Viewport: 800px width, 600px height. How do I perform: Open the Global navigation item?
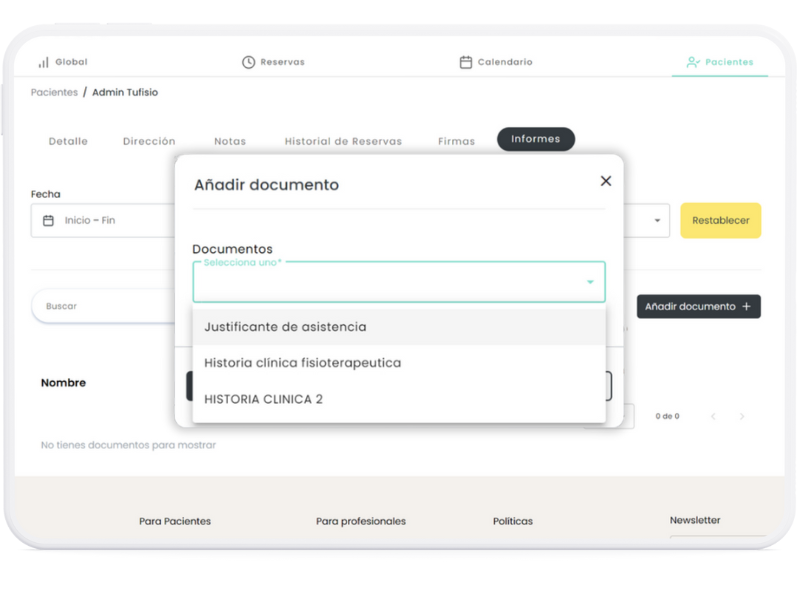pos(63,62)
